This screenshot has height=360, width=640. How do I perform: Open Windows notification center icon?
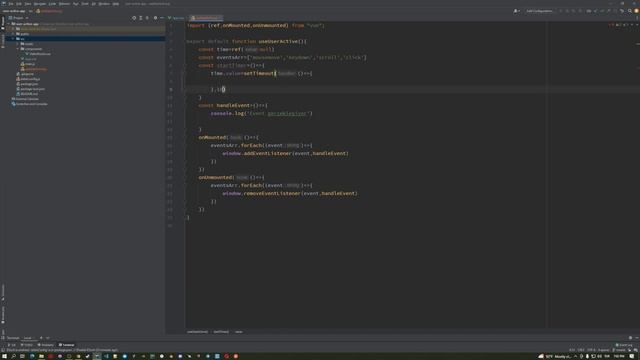pyautogui.click(x=632, y=356)
